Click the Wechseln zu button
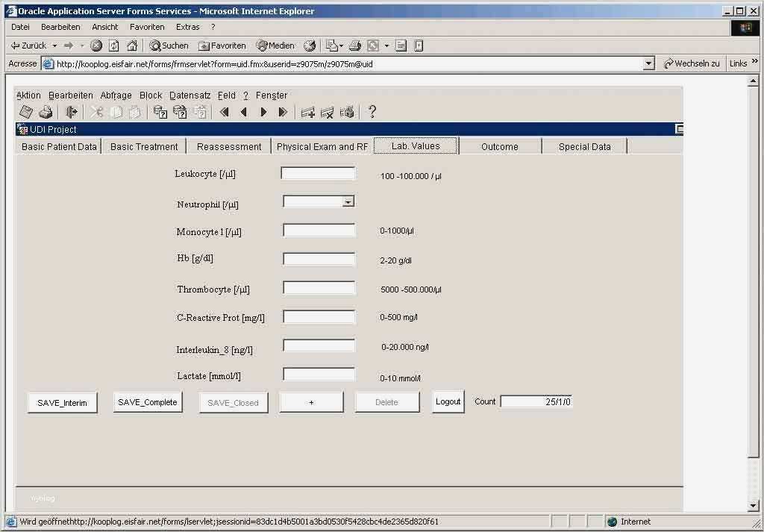 coord(692,63)
